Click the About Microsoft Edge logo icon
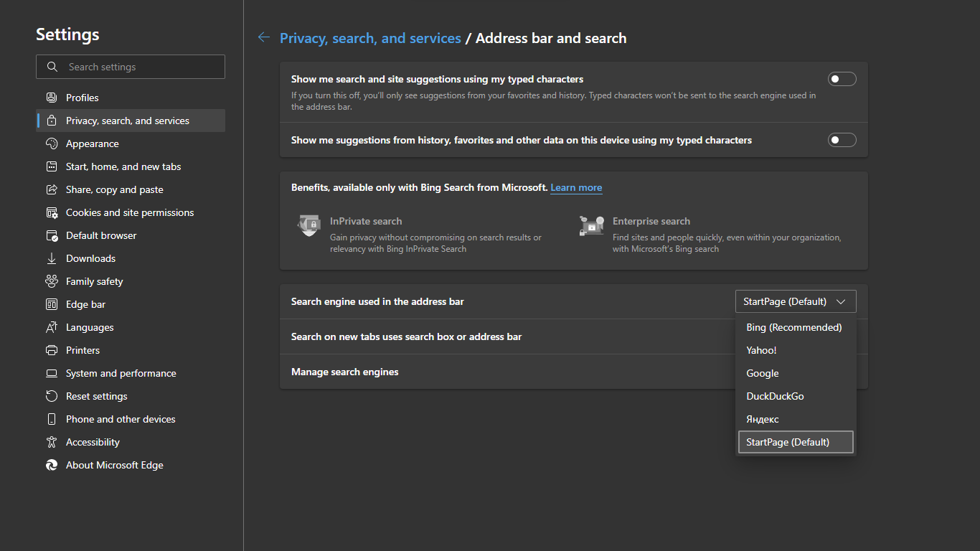 (x=50, y=464)
